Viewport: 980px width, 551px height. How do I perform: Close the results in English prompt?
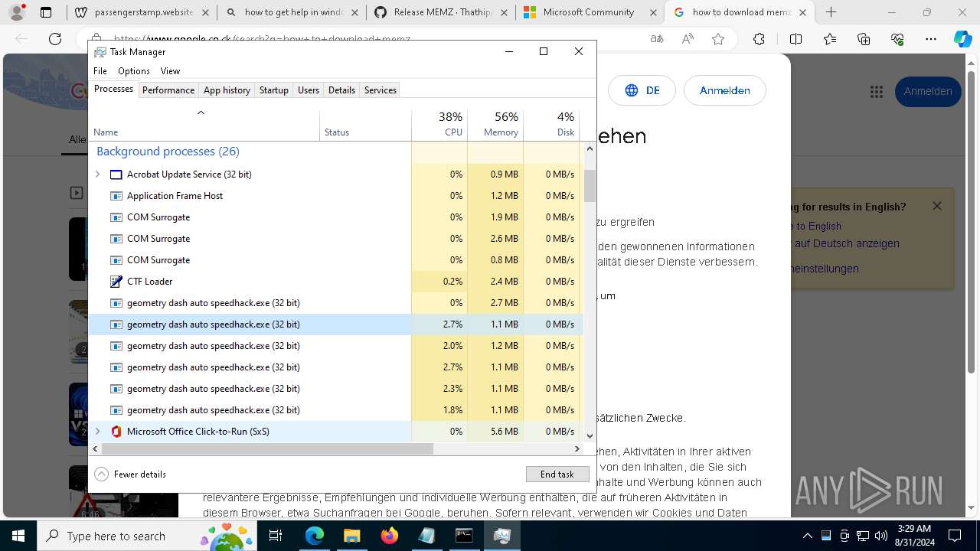point(936,206)
